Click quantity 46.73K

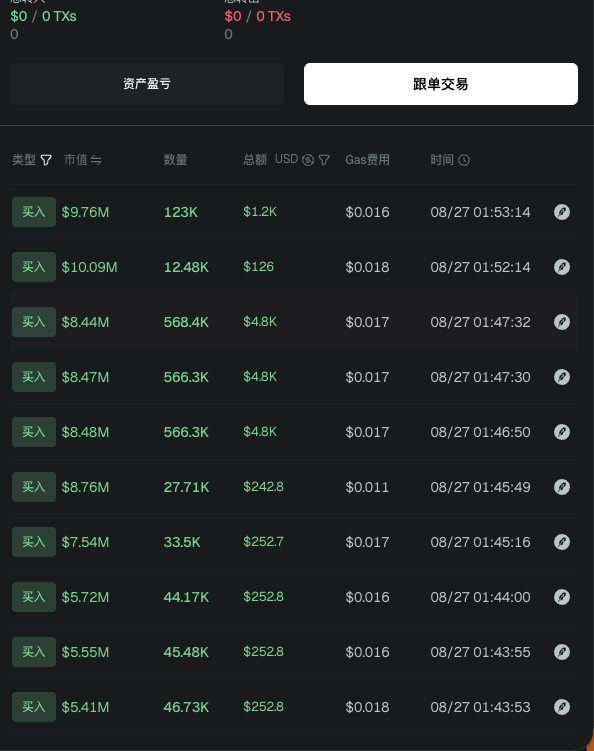(186, 707)
